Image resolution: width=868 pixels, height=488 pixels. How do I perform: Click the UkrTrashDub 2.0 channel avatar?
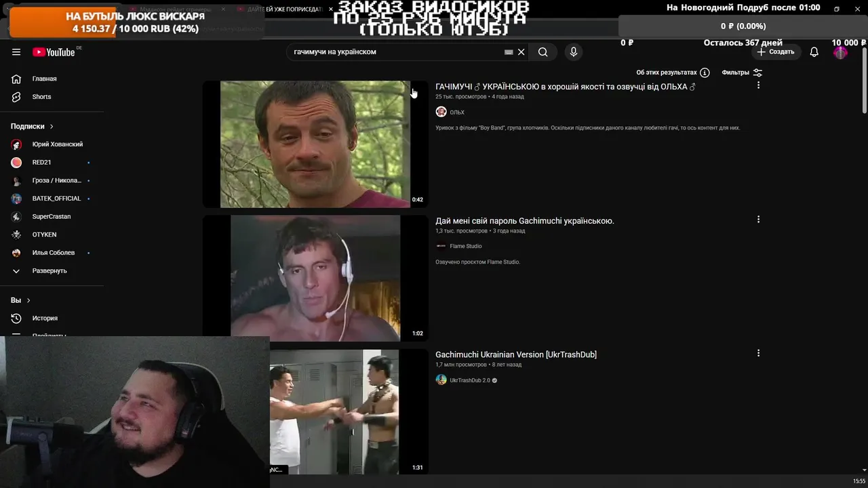pos(441,380)
